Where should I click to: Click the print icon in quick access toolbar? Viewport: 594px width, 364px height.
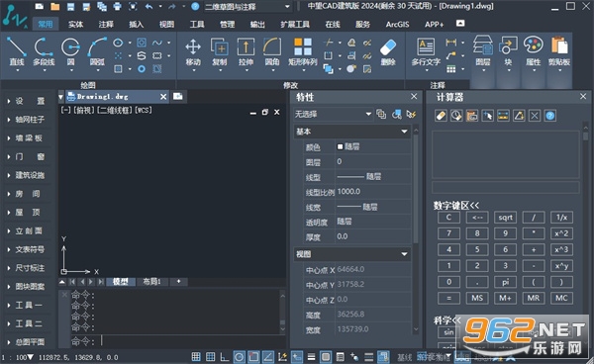[118, 6]
